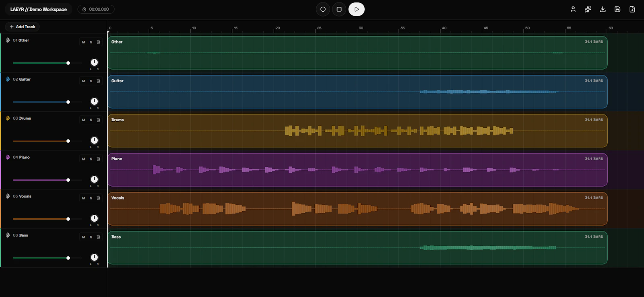Select the purple Piano audio clip
The height and width of the screenshot is (297, 644).
click(x=357, y=170)
